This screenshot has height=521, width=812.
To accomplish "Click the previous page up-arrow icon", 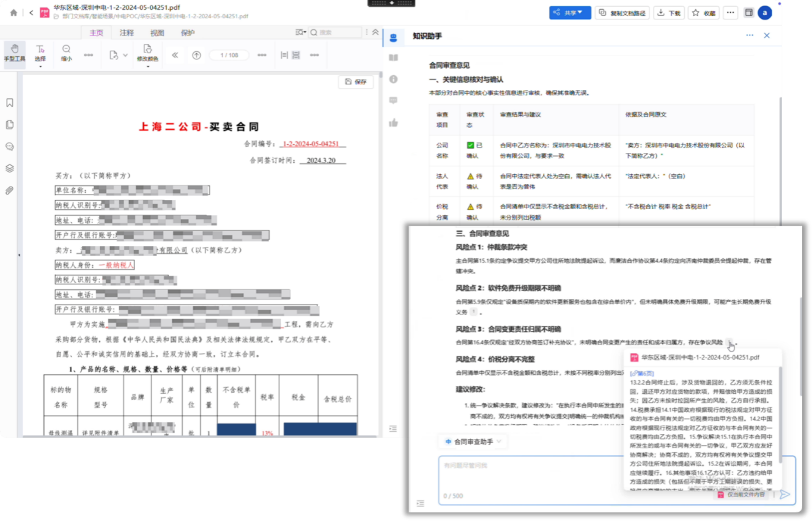I will coord(196,55).
